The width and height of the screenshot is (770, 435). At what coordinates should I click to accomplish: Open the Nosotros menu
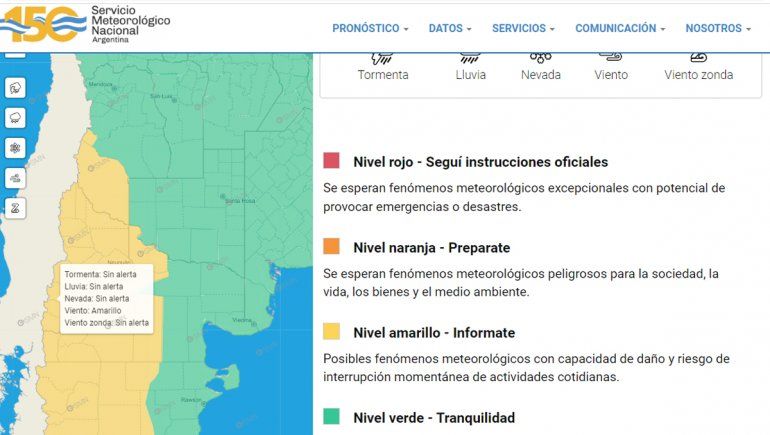tap(718, 29)
